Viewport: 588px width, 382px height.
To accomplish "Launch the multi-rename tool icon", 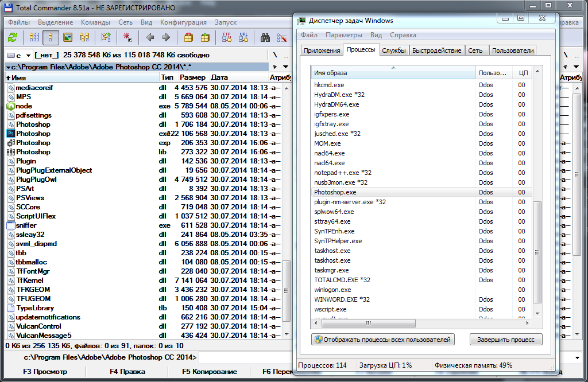I will (x=282, y=37).
